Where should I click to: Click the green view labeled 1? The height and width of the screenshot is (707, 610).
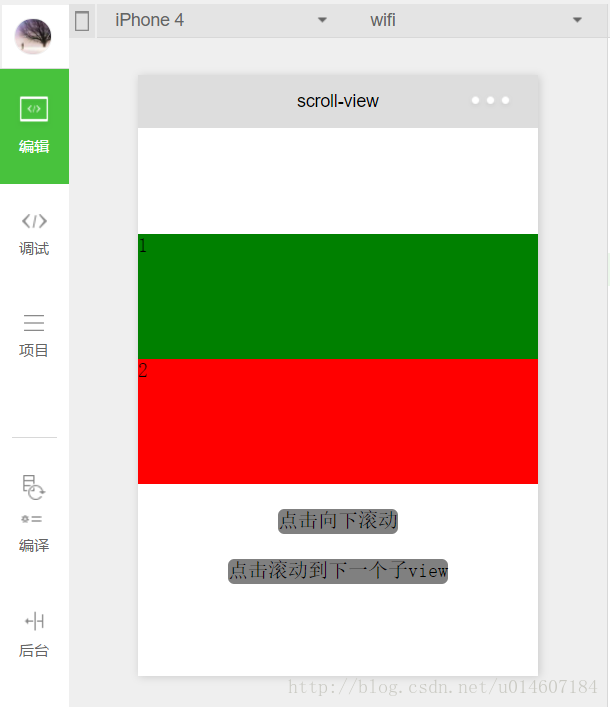(x=338, y=296)
